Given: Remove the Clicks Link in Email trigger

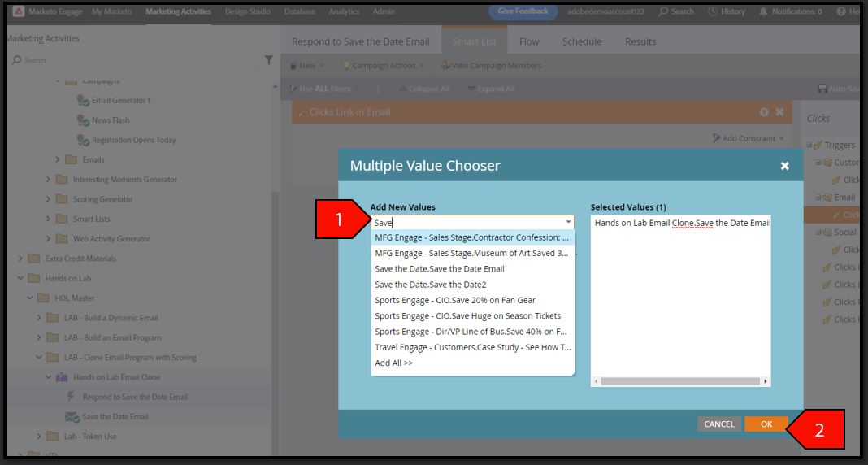Looking at the screenshot, I should pyautogui.click(x=779, y=112).
